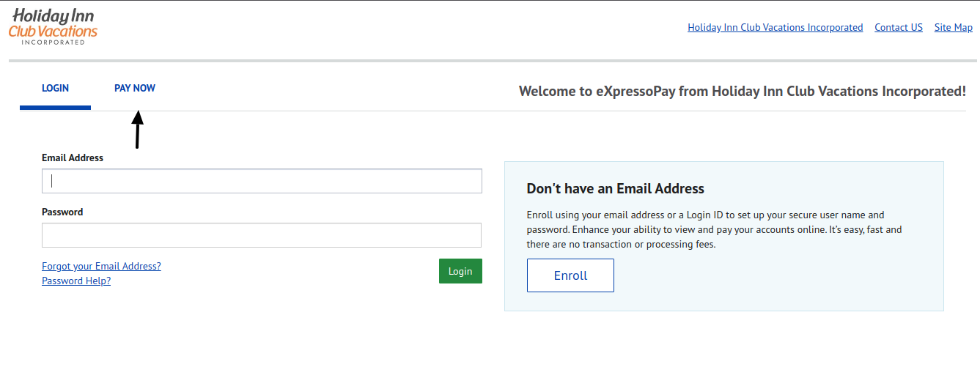Click the Password Help link

coord(76,281)
